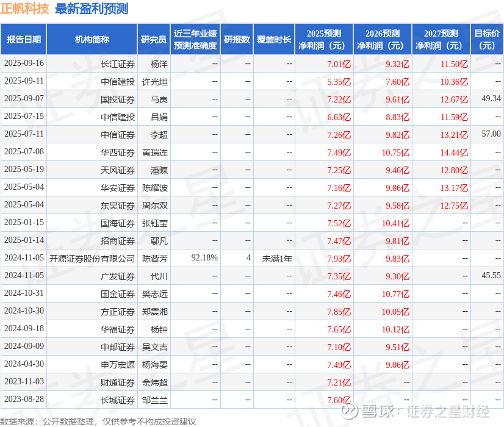Click analyst name 郑震湘
504x427 pixels.
[x=155, y=311]
